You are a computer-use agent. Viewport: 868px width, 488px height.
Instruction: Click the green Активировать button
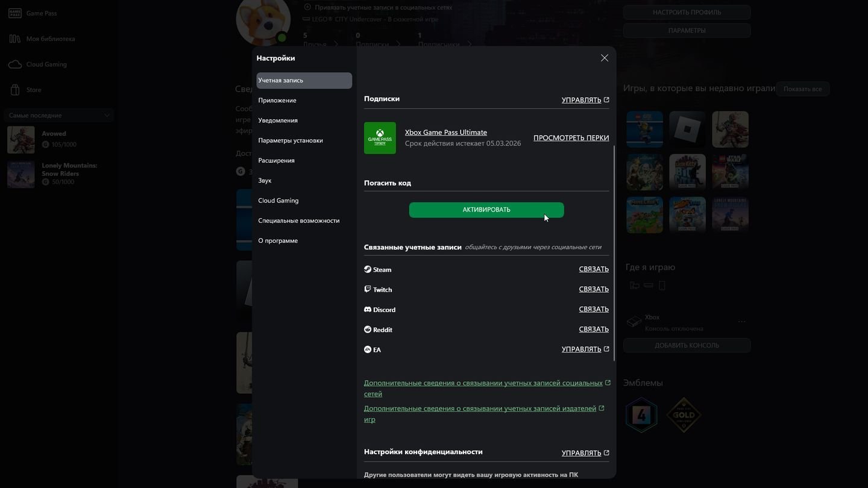[486, 210]
